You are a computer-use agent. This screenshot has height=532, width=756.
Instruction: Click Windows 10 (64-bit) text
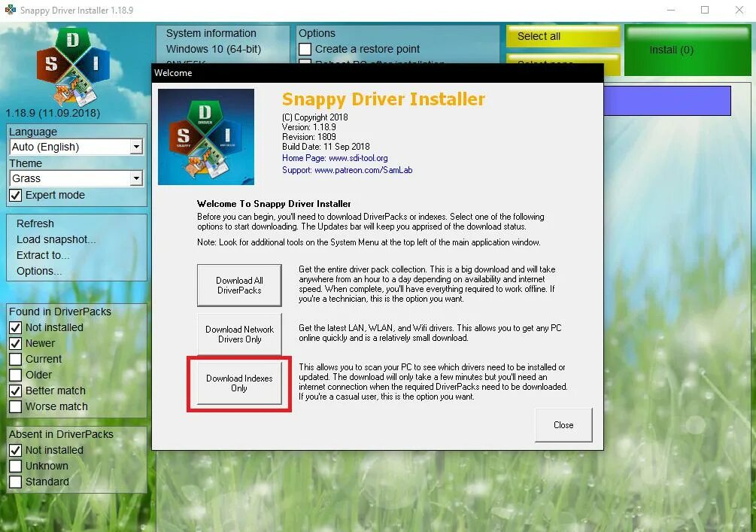(x=214, y=49)
